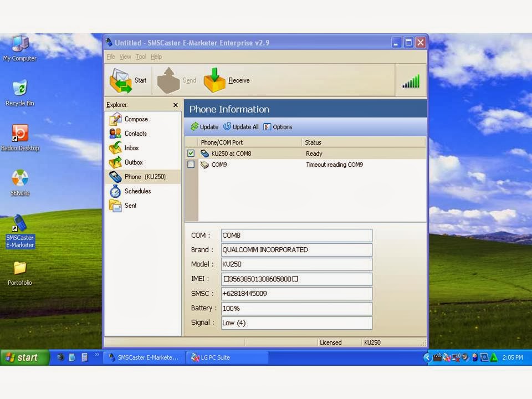Click the SMSC field with +62818445009
The width and height of the screenshot is (532, 399).
click(x=296, y=294)
